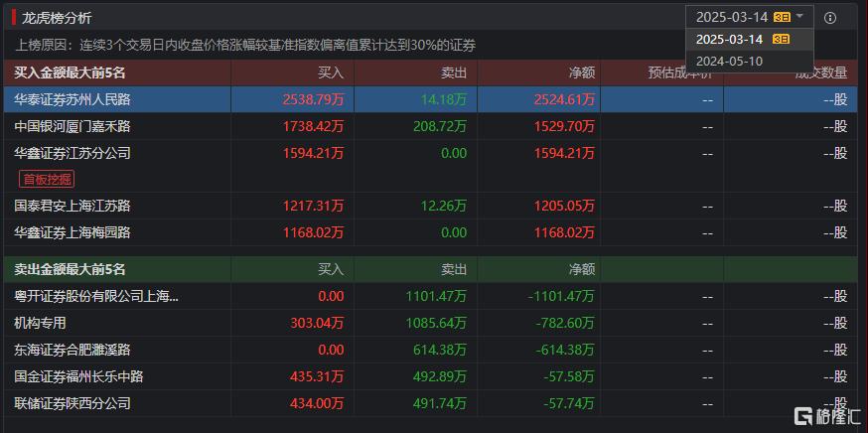Click net amount -782.60万
868x433 pixels.
coord(565,323)
